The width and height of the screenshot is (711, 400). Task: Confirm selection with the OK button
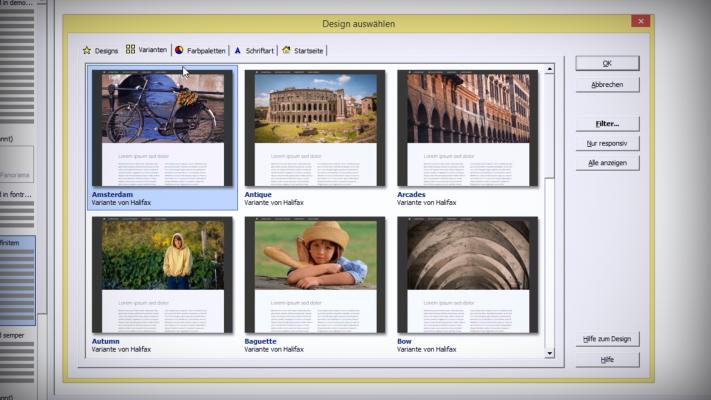607,63
